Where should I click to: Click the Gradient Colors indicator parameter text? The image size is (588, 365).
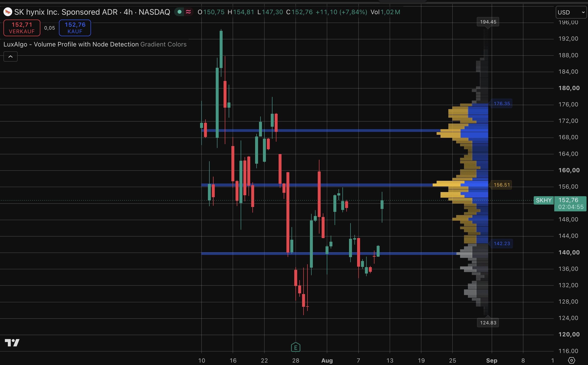pos(163,44)
